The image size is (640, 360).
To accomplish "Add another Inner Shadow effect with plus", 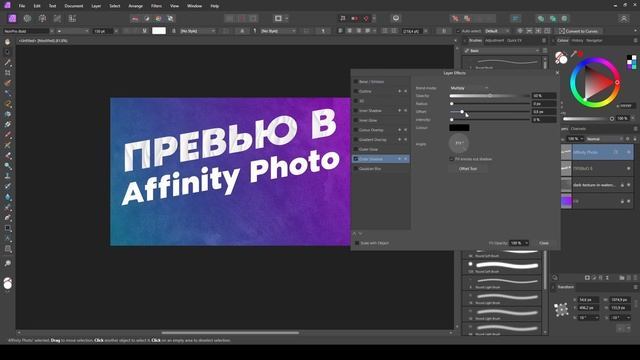I will (x=400, y=111).
